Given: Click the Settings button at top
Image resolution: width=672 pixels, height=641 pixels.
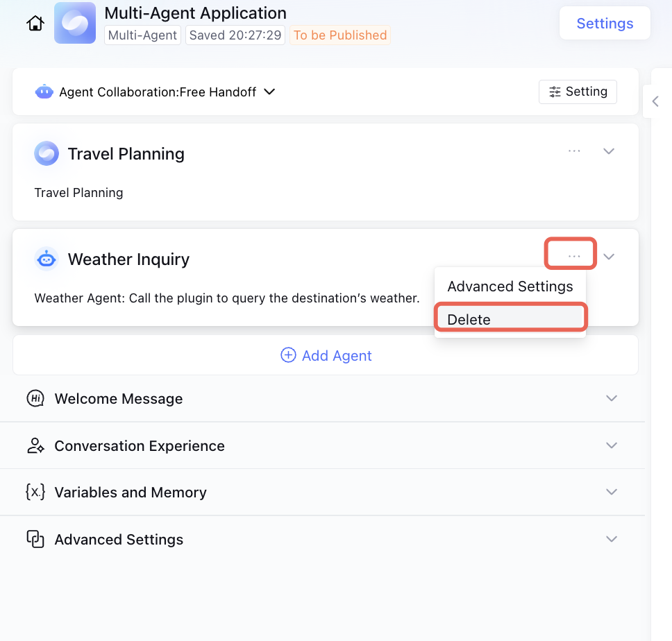Looking at the screenshot, I should pyautogui.click(x=605, y=24).
